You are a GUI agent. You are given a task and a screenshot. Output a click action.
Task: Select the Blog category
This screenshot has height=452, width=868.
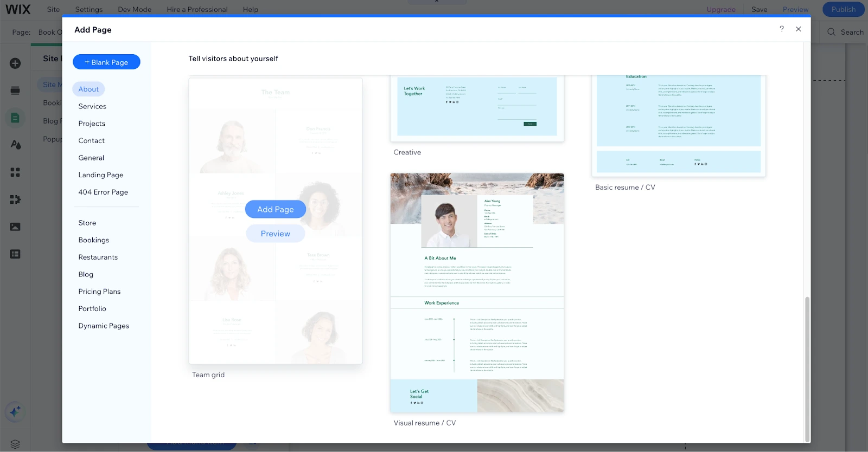click(86, 274)
